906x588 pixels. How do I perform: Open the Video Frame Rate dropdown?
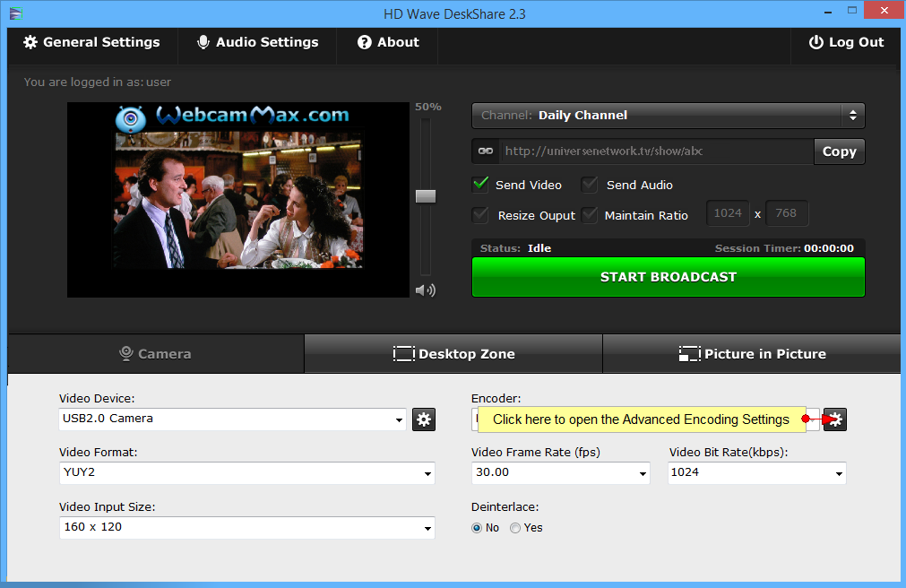560,473
